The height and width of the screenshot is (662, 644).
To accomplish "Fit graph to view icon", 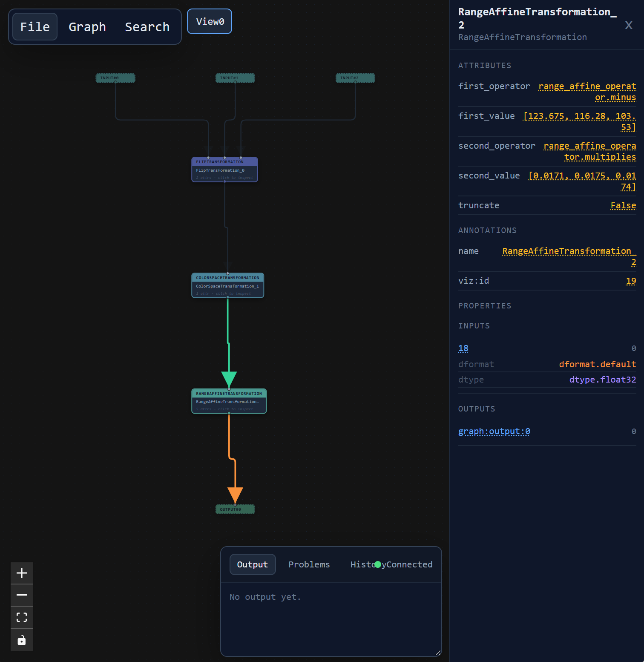I will [22, 617].
